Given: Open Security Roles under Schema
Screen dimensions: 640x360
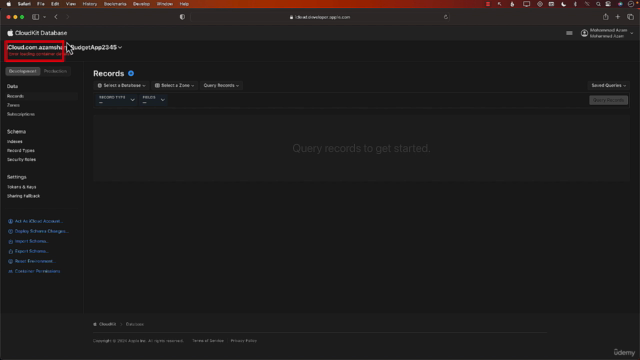Looking at the screenshot, I should pyautogui.click(x=21, y=160).
